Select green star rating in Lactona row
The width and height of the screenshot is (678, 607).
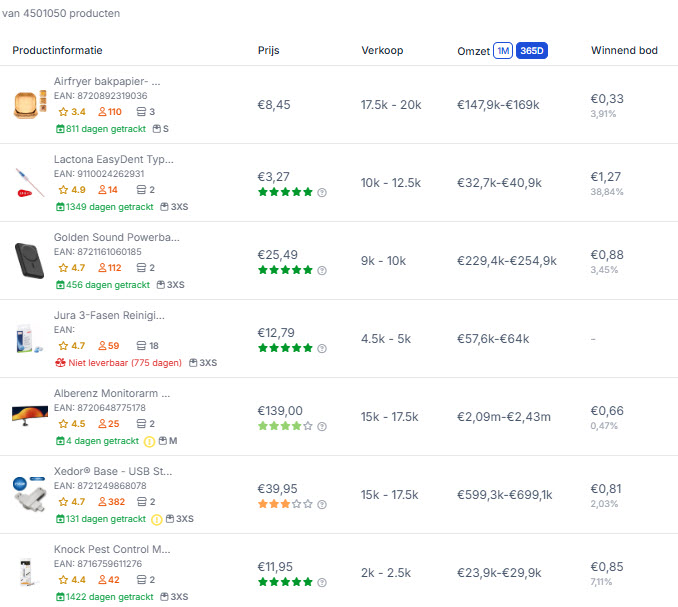point(285,192)
